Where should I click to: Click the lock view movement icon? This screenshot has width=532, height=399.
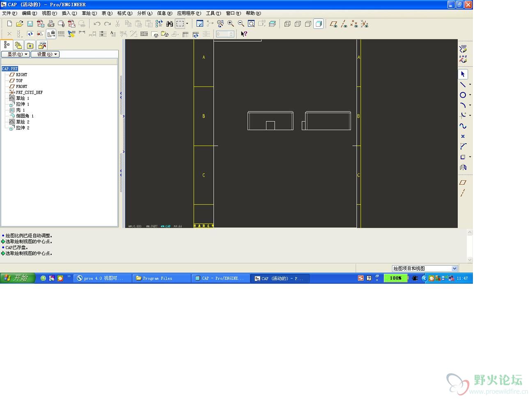coord(50,34)
